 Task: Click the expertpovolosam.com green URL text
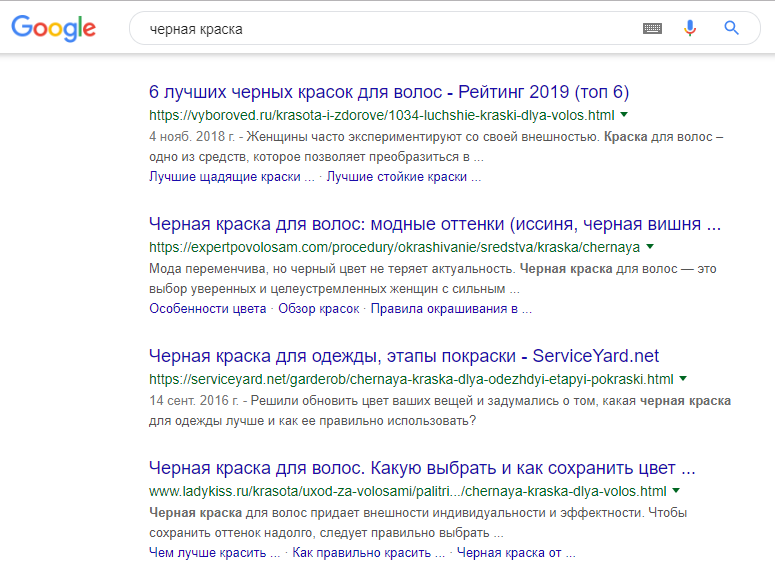point(394,247)
